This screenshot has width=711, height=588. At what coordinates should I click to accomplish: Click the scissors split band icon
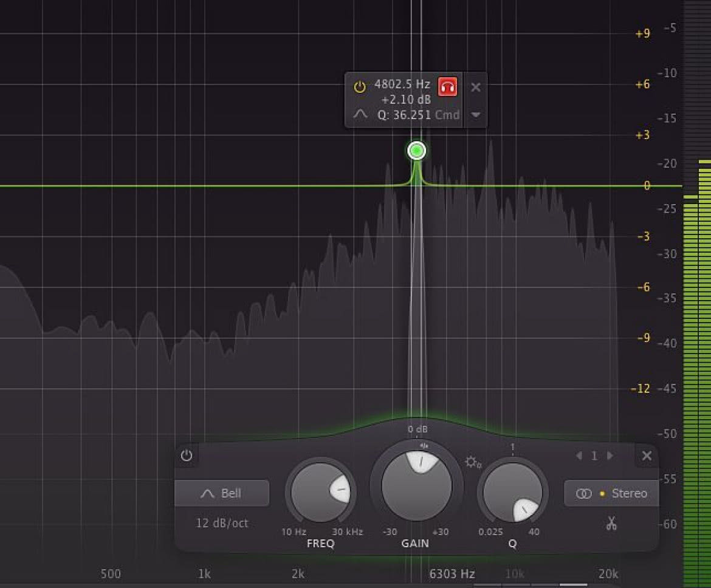click(611, 524)
